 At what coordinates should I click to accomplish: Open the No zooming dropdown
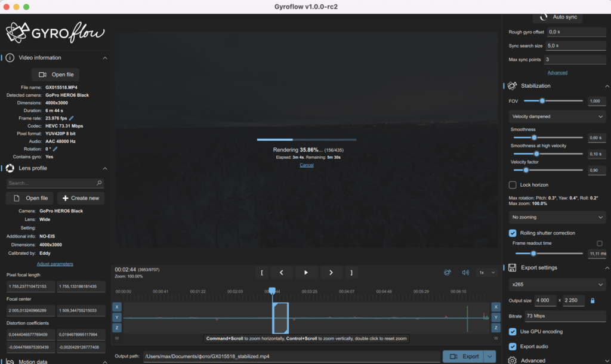[x=557, y=217]
